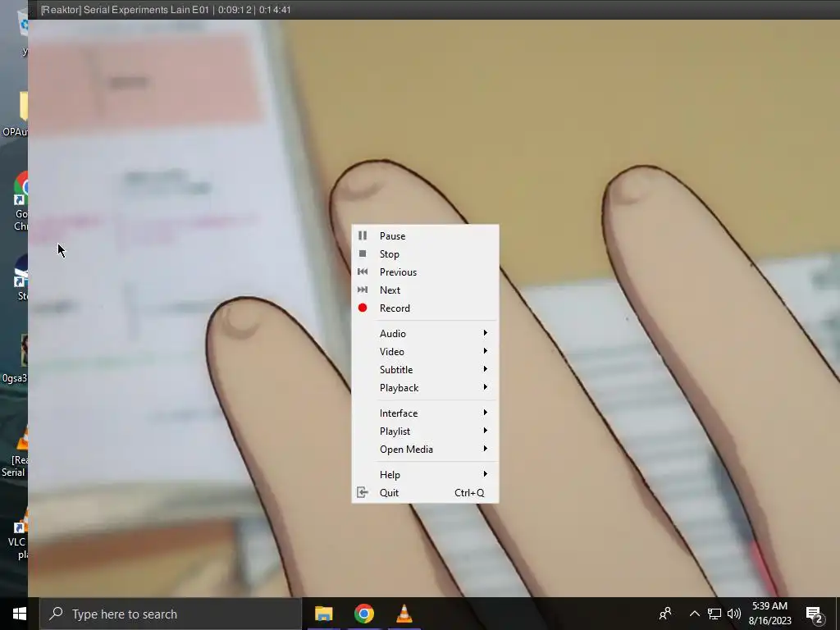Expand the Audio submenu

tap(426, 333)
